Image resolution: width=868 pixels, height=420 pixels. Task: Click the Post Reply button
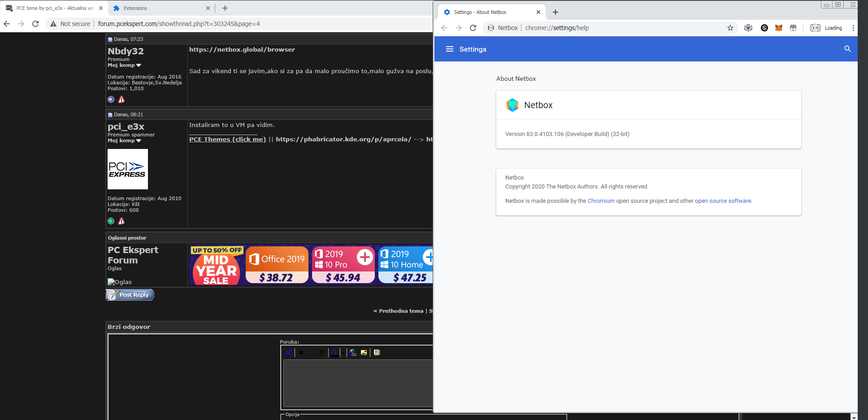coord(130,295)
